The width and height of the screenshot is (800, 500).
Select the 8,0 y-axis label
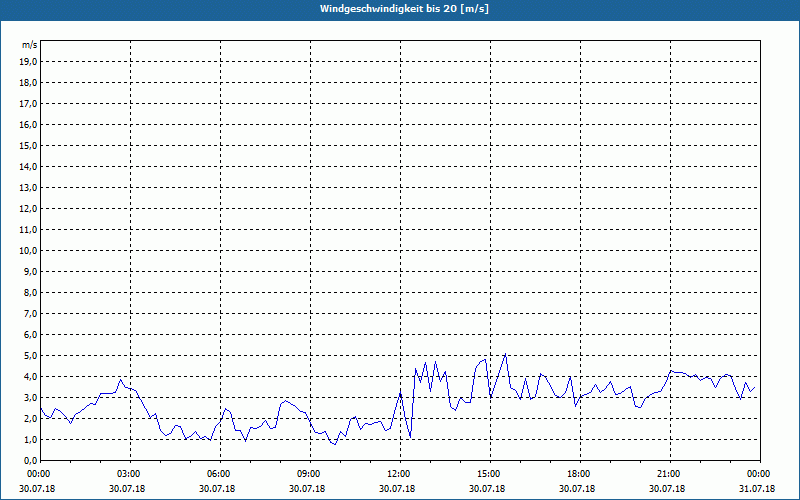click(x=30, y=292)
